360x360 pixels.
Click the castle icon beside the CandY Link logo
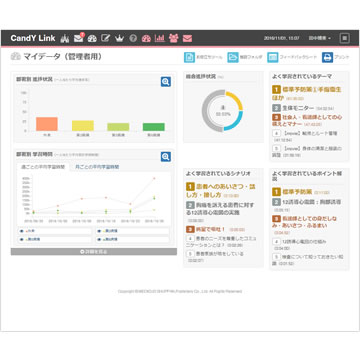(65, 38)
